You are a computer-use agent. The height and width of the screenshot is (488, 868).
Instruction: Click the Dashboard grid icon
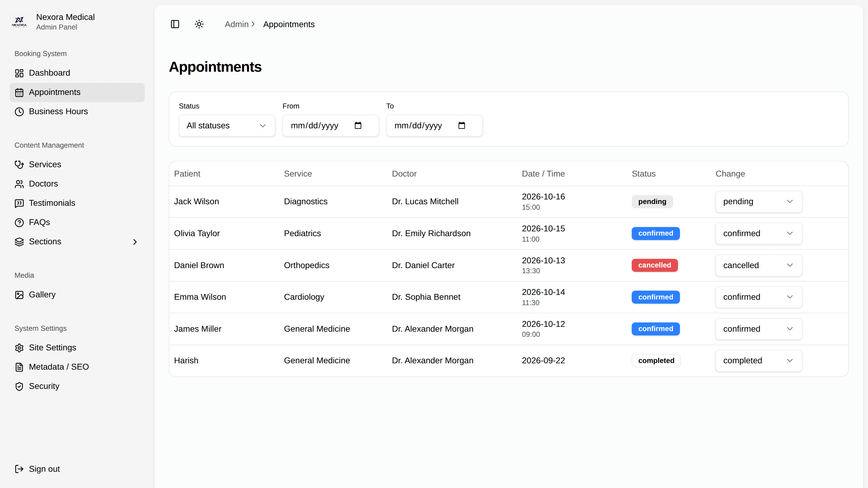click(x=19, y=73)
